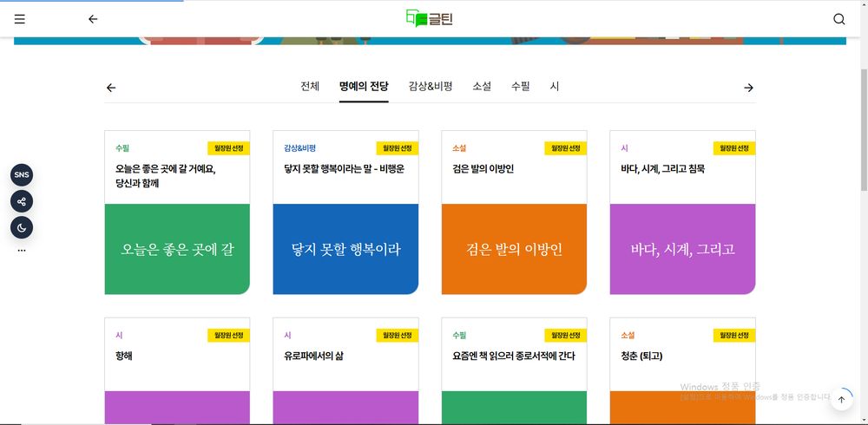Click the page vertical scrollbar thumb
The image size is (868, 425).
(x=864, y=130)
